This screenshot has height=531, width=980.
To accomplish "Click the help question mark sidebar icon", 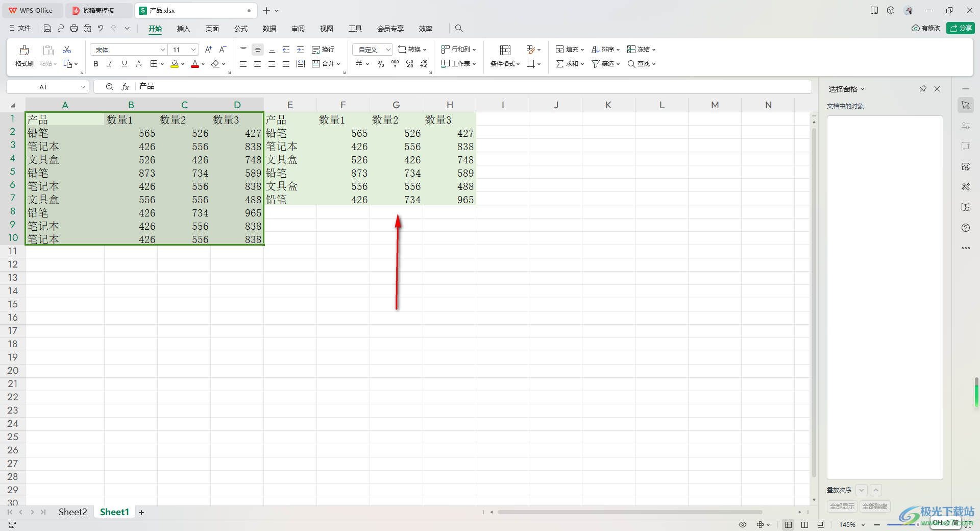I will point(966,228).
